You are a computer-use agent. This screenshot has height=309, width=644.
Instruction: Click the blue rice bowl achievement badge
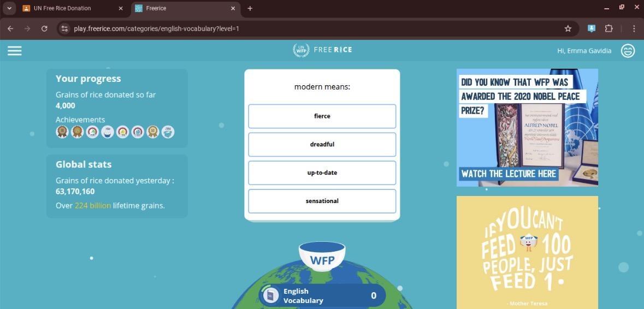[107, 132]
